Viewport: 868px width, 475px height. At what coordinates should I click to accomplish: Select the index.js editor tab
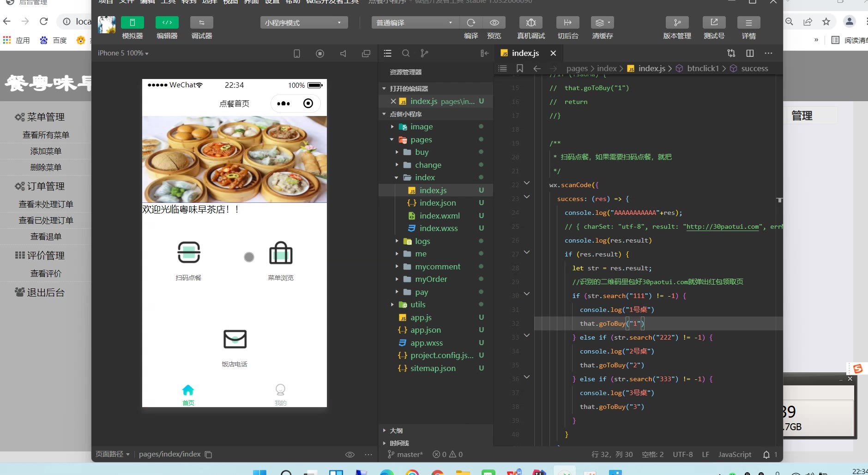click(525, 53)
